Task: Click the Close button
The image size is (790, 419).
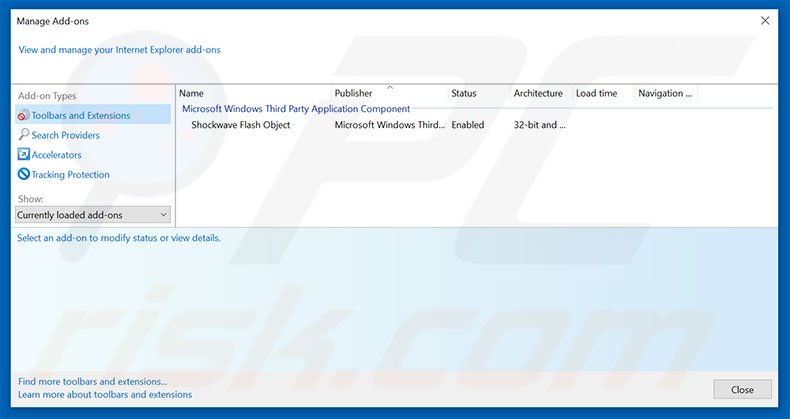Action: coord(742,390)
